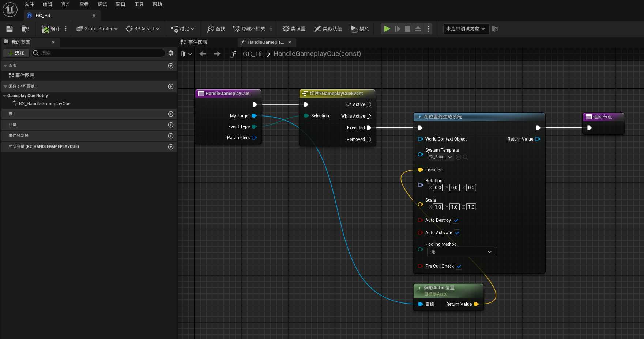644x339 pixels.
Task: Toggle the Auto Activate checkbox
Action: [x=457, y=233]
